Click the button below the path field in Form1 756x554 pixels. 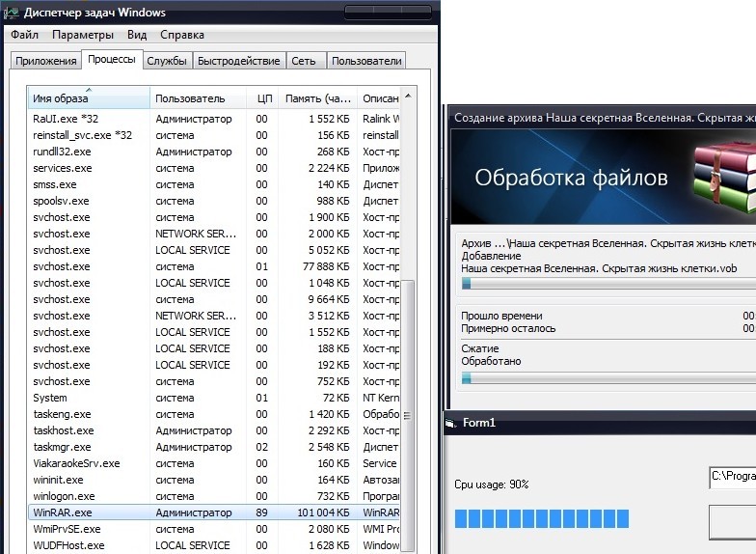tap(733, 522)
